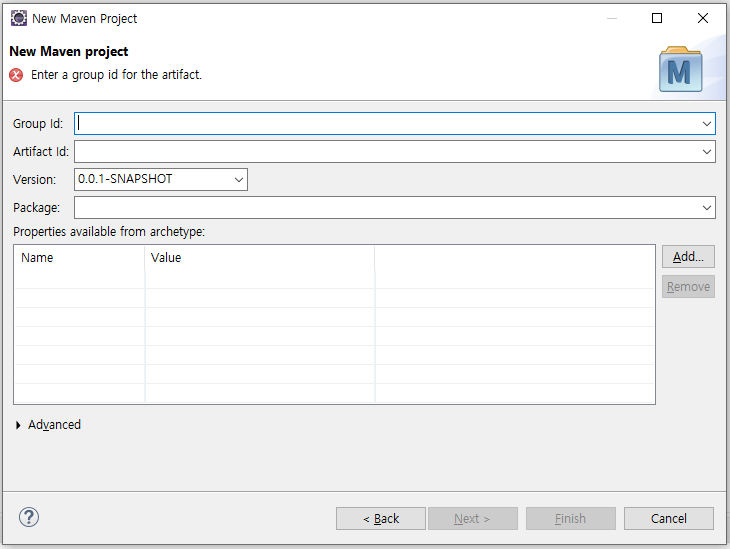730x549 pixels.
Task: Click the "Package:" label
Action: 36,208
